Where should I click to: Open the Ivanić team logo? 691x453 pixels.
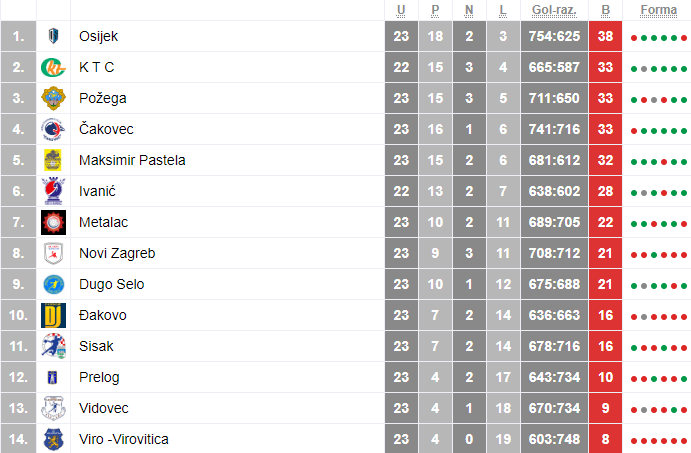pyautogui.click(x=53, y=191)
